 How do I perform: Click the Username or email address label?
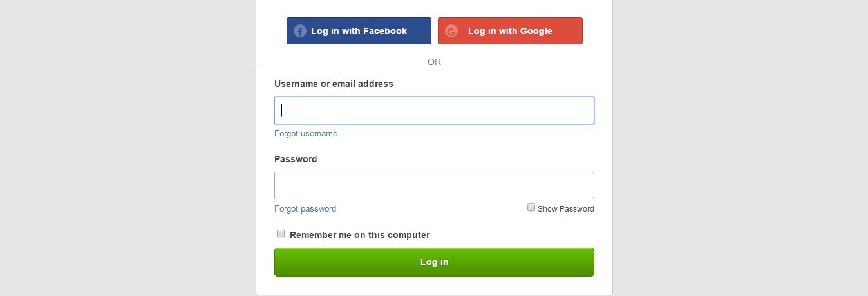(334, 84)
